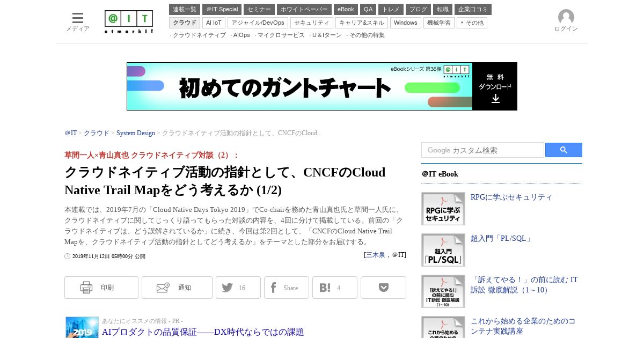Open the QA menu item
The image size is (644, 338).
(368, 10)
